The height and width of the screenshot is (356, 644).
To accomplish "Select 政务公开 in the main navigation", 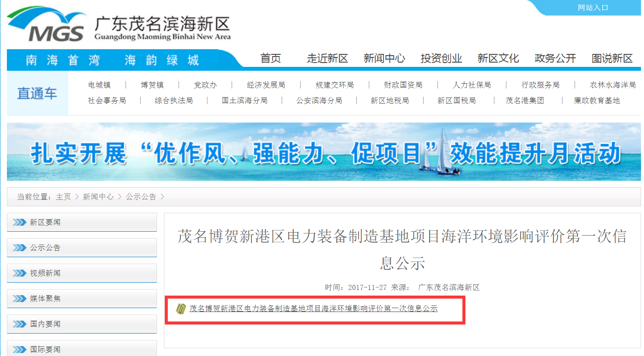I will 555,58.
